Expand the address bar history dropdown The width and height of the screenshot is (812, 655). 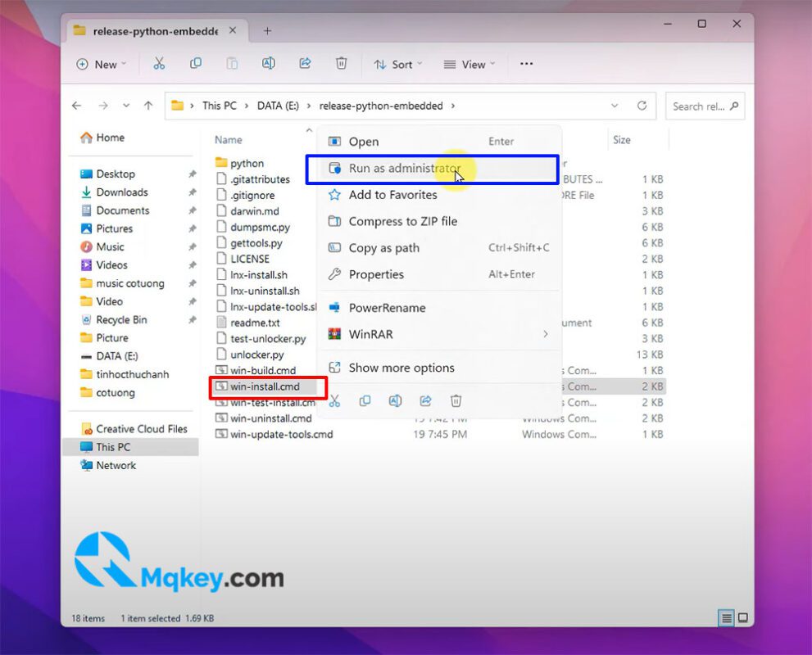pyautogui.click(x=615, y=106)
